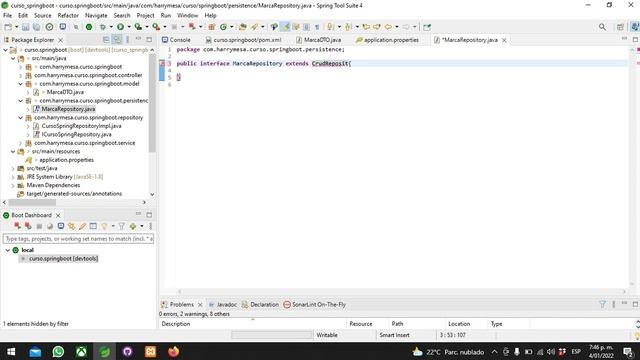Screen dimensions: 640x360
Task: Switch to the Console tab
Action: pyautogui.click(x=176, y=40)
